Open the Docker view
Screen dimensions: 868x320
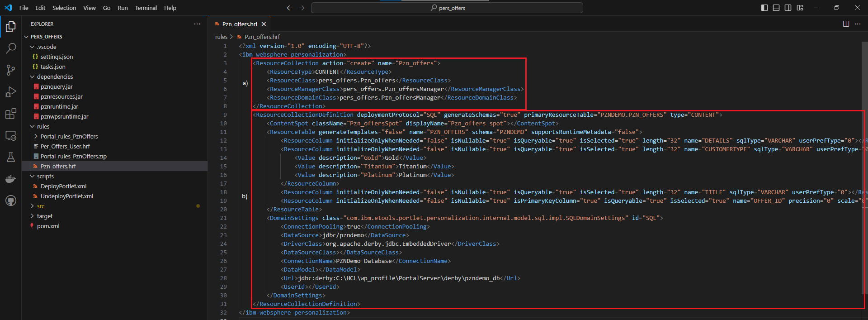pos(11,179)
